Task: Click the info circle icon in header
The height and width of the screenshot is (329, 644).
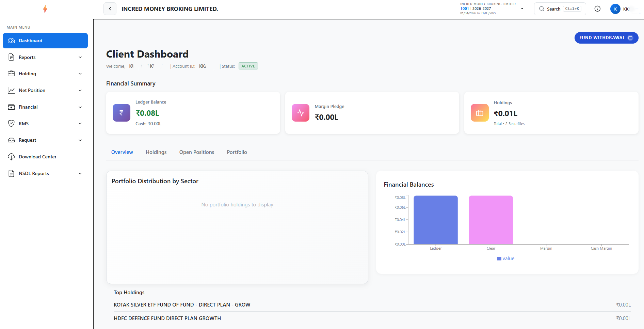Action: coord(597,9)
